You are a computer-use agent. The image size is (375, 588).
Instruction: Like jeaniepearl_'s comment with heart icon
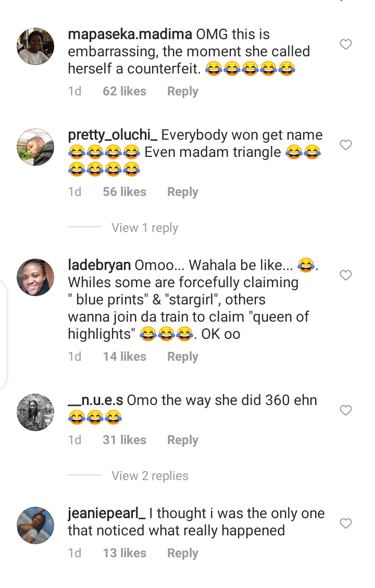(x=345, y=523)
